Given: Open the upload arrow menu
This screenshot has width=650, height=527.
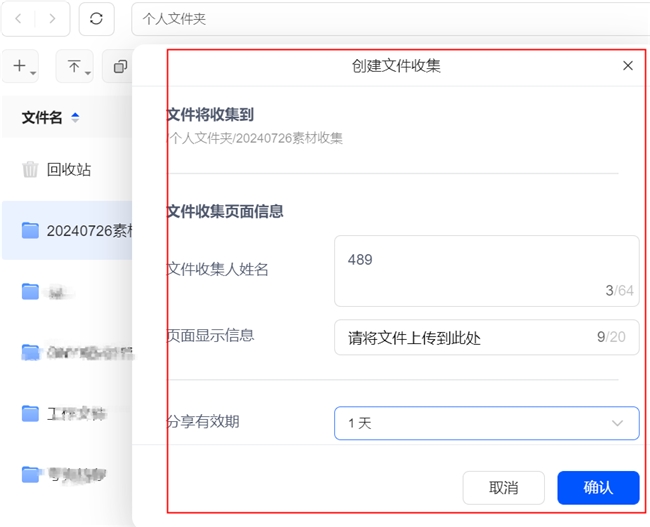Looking at the screenshot, I should [75, 66].
